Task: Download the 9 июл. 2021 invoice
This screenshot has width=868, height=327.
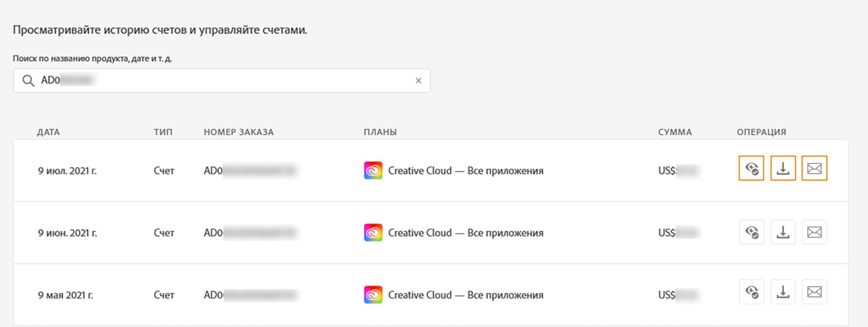Action: coord(783,168)
